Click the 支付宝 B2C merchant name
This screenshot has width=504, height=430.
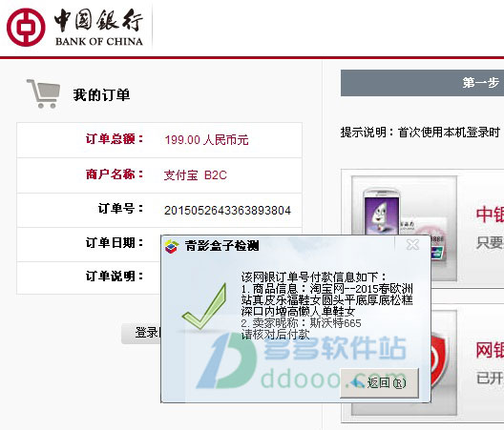pos(195,175)
